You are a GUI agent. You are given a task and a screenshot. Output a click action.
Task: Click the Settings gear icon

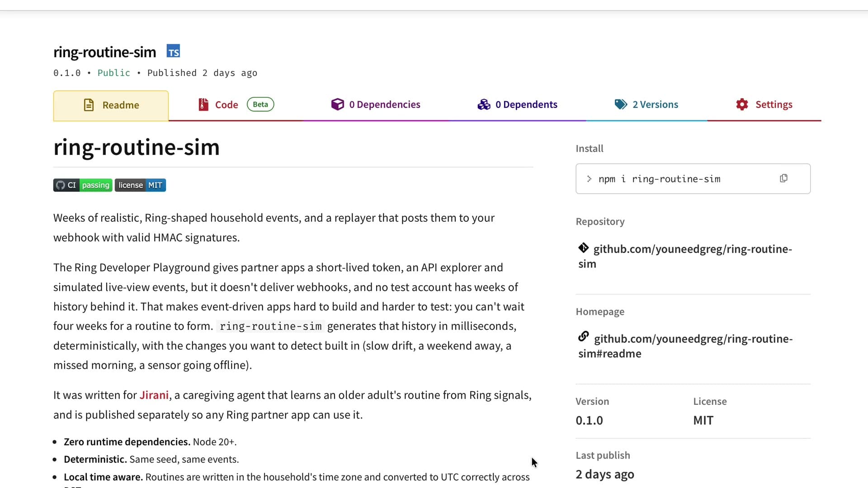click(742, 104)
